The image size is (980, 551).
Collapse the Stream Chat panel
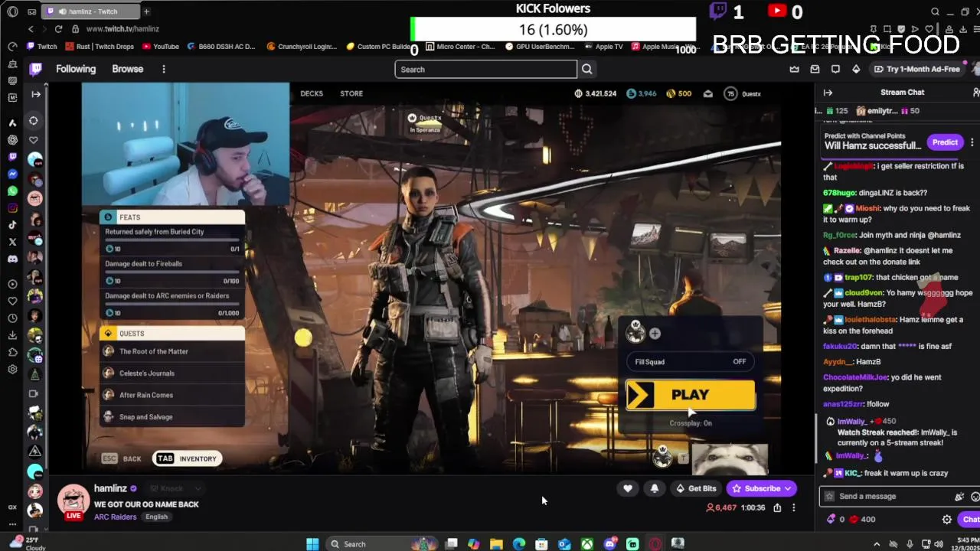coord(828,92)
